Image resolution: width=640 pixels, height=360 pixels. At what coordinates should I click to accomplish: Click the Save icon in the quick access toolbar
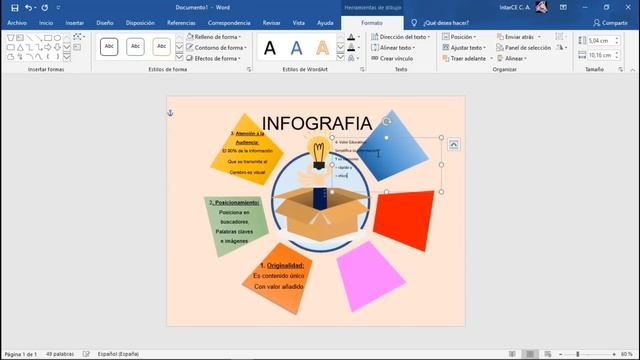[x=15, y=8]
